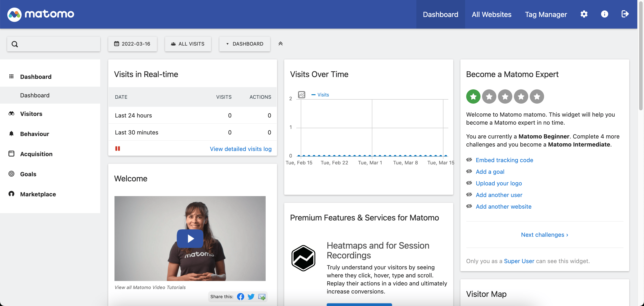The width and height of the screenshot is (644, 306).
Task: Click the Goals target icon
Action: (11, 174)
